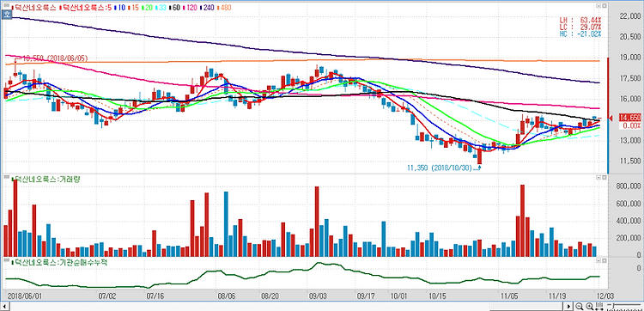
Task: Click the 11/19 date axis label
Action: pos(557,296)
